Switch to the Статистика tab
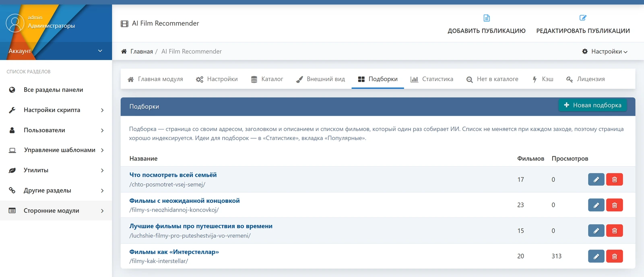Image resolution: width=644 pixels, height=277 pixels. (431, 79)
